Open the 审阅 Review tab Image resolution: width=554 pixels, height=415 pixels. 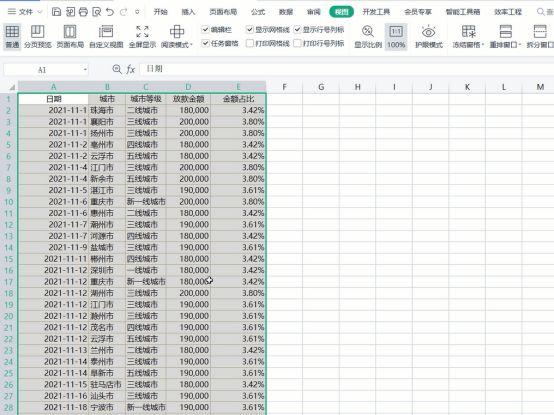[x=314, y=12]
